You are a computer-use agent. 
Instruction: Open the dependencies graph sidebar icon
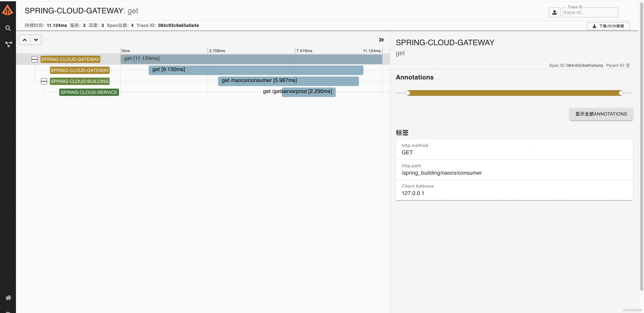coord(8,44)
